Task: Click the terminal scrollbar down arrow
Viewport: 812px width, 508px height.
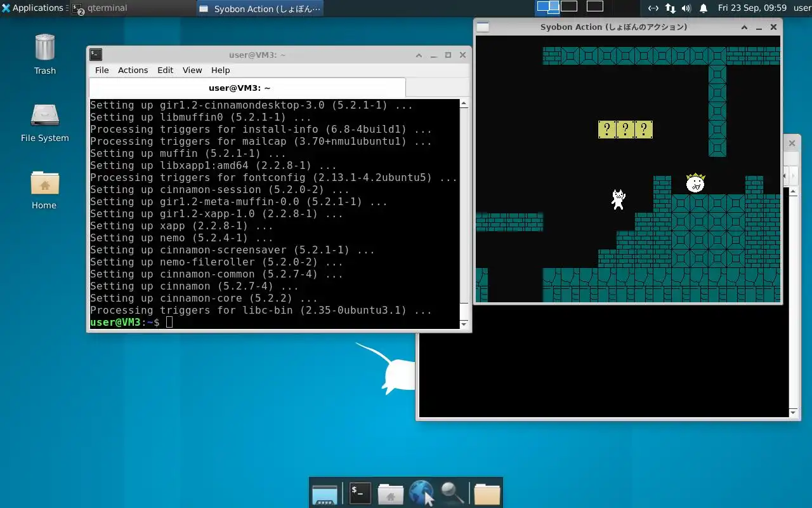Action: point(464,324)
